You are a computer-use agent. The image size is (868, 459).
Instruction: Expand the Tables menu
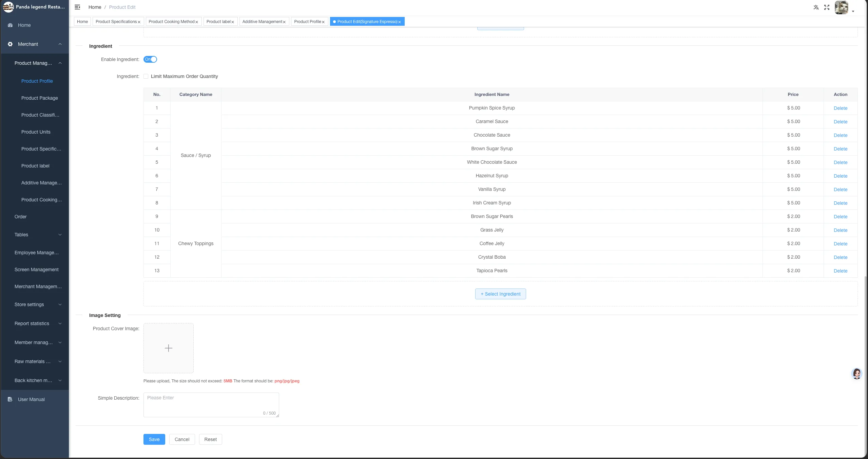(x=60, y=235)
